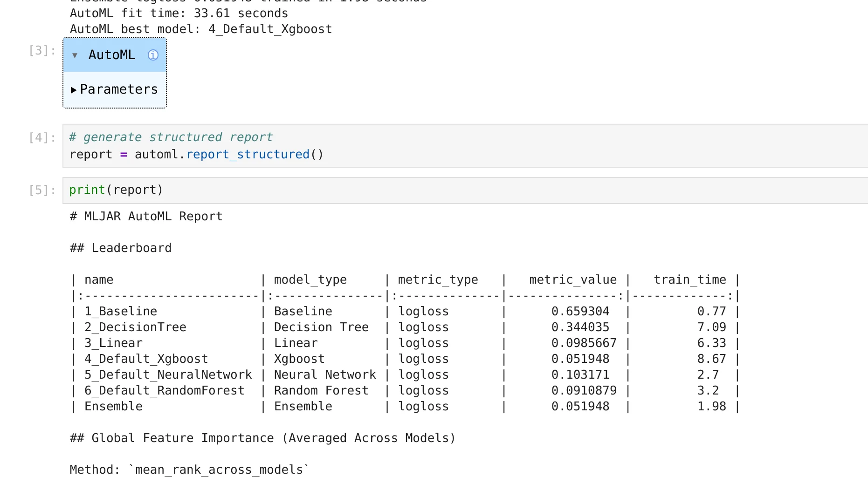Click the circled-i icon beside AutoML
This screenshot has height=490, width=868.
[152, 55]
